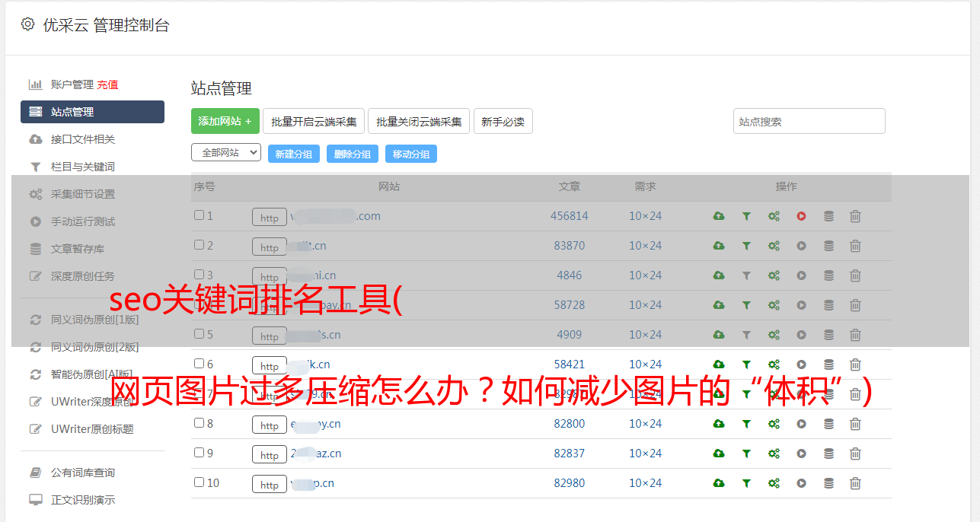The width and height of the screenshot is (980, 522).
Task: Open article database icon in row 1
Action: coord(828,216)
